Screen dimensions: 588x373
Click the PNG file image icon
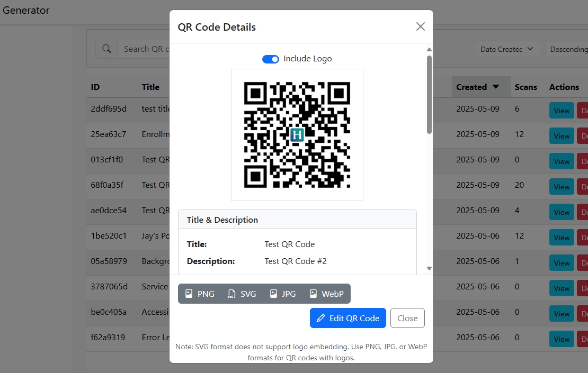click(189, 294)
